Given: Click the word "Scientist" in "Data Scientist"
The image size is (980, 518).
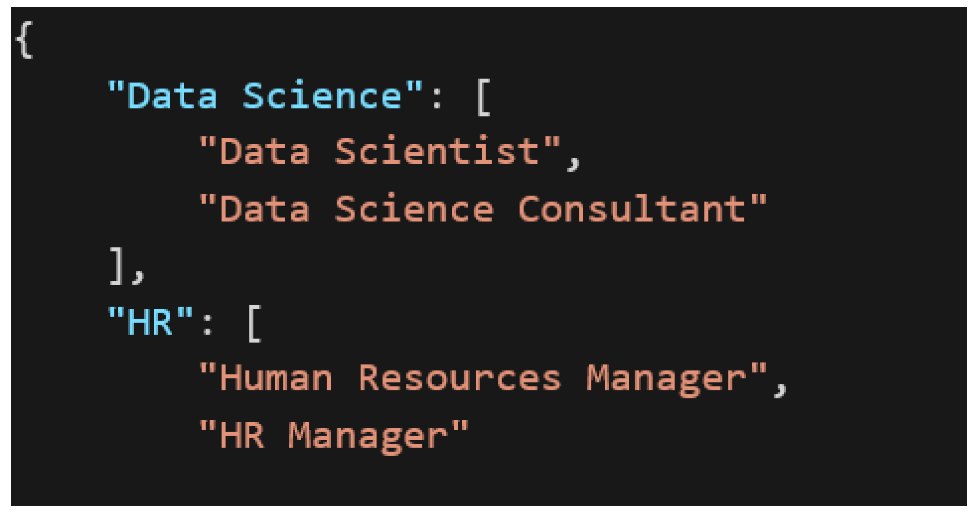Looking at the screenshot, I should pyautogui.click(x=437, y=152).
